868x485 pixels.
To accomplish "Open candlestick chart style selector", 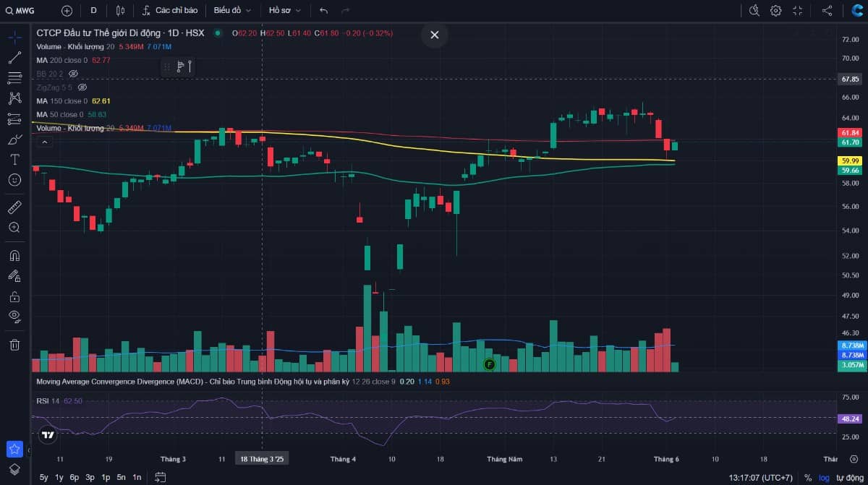I will pos(120,10).
